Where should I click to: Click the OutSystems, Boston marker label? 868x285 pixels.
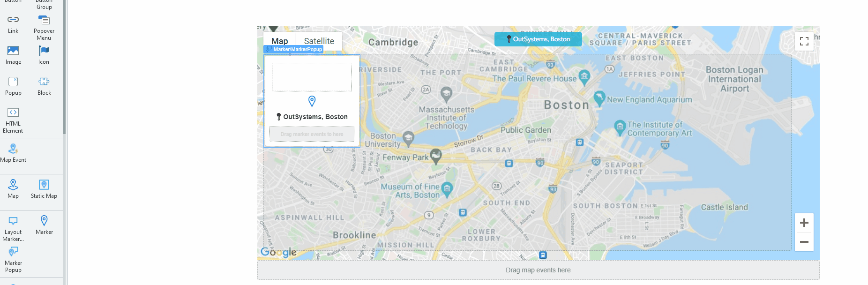click(x=538, y=39)
